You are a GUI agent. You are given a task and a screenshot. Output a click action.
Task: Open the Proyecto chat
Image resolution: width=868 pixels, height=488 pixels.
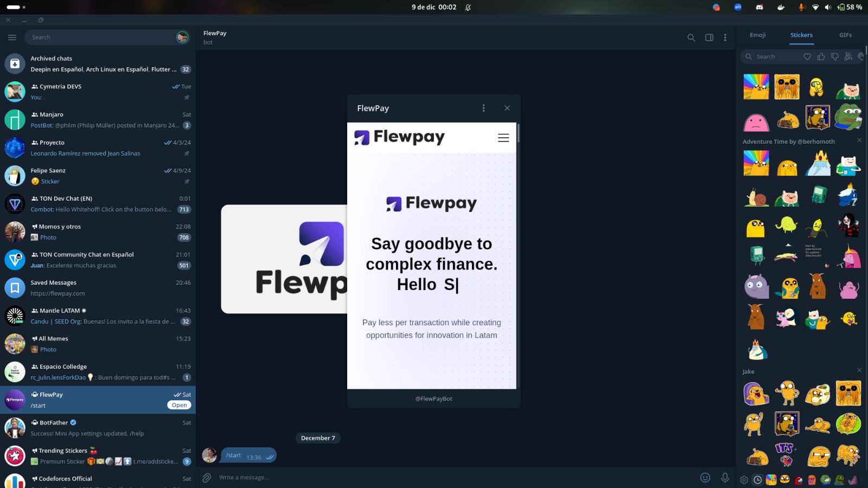point(98,148)
